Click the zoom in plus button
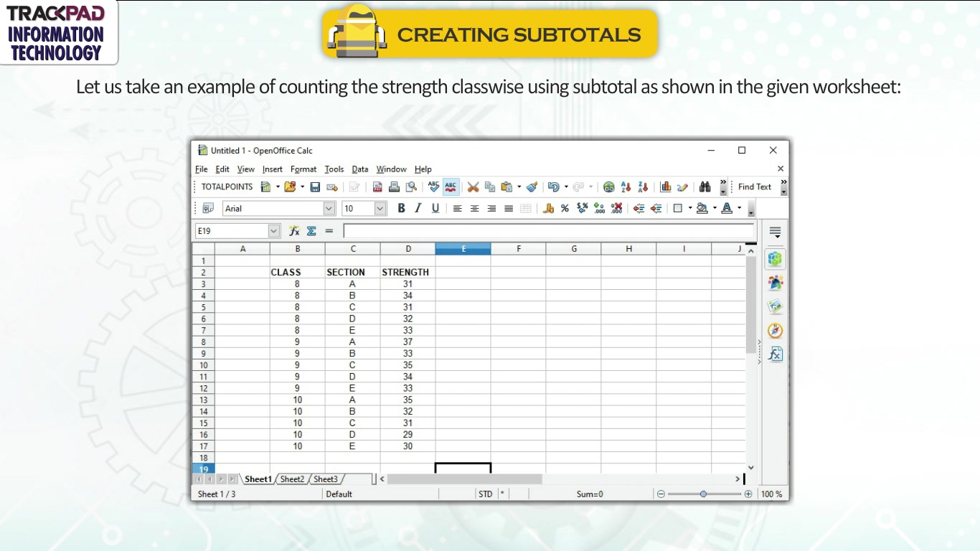This screenshot has width=980, height=551. [x=748, y=494]
